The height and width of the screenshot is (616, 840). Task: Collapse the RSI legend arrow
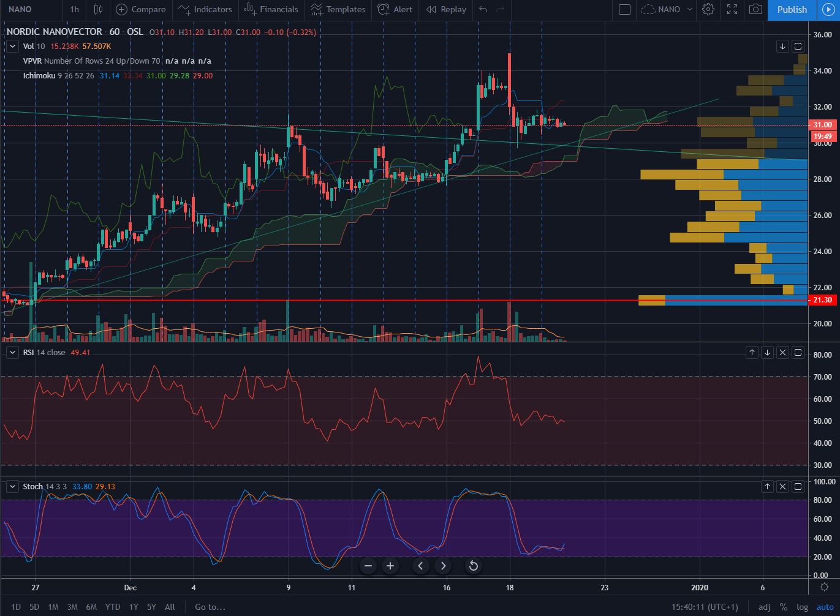[x=12, y=352]
